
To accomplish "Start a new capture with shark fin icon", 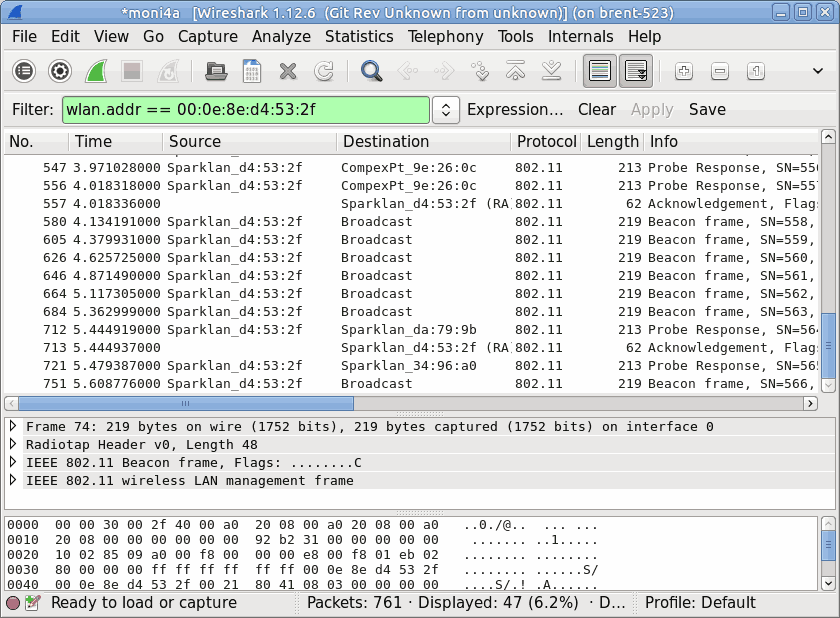I will pos(96,71).
